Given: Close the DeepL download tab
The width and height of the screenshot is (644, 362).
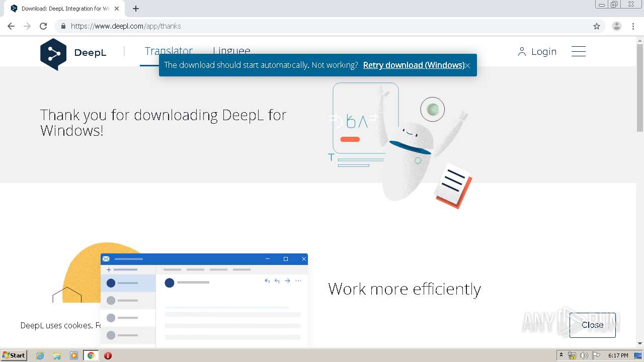Looking at the screenshot, I should [x=117, y=9].
